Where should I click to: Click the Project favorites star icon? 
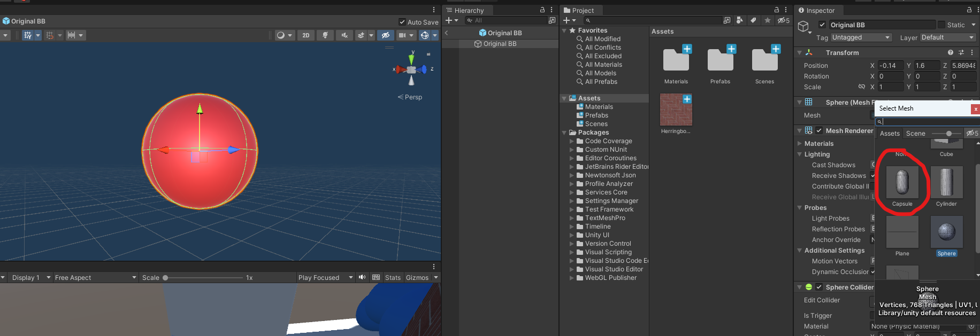click(x=768, y=20)
